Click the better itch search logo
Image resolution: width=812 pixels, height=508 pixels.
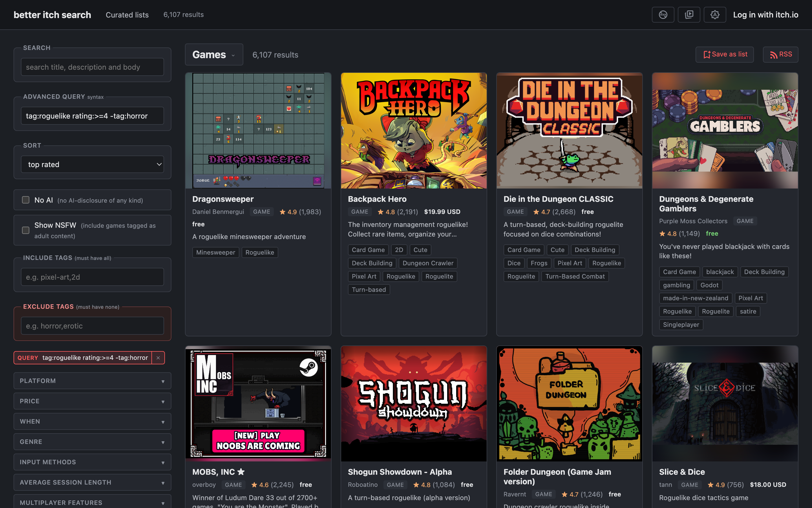[x=52, y=15]
